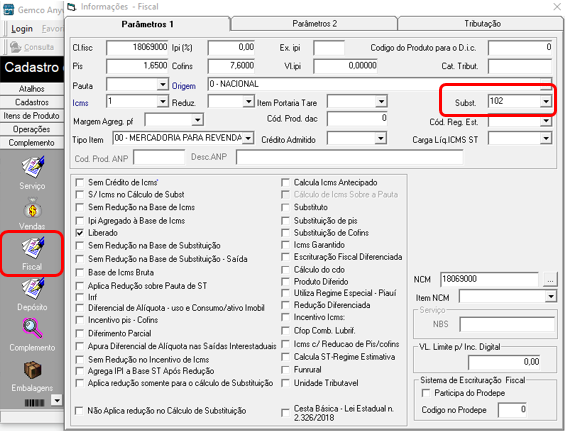Open the Serviço sidebar icon
The width and height of the screenshot is (566, 431).
pos(32,167)
